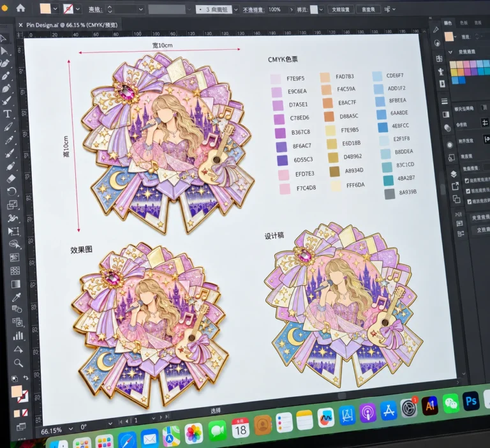The height and width of the screenshot is (448, 490).
Task: Open the stroke weight dropdown
Action: tap(140, 10)
